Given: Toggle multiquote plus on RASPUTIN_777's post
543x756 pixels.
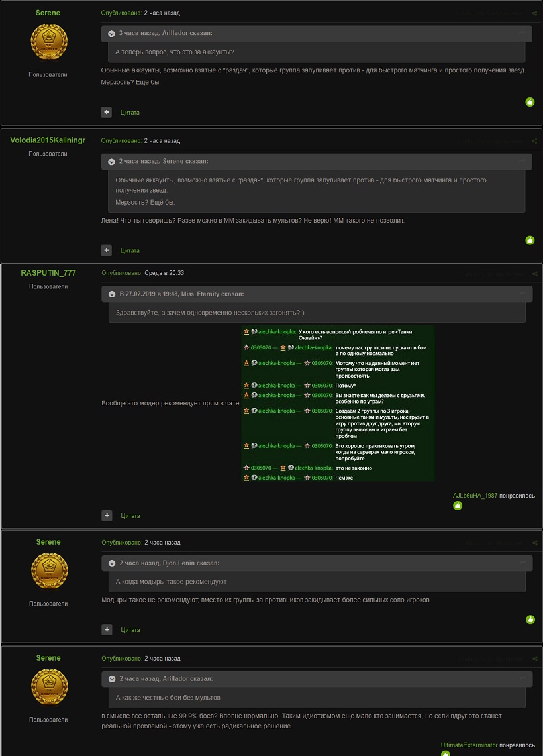Looking at the screenshot, I should (x=107, y=515).
